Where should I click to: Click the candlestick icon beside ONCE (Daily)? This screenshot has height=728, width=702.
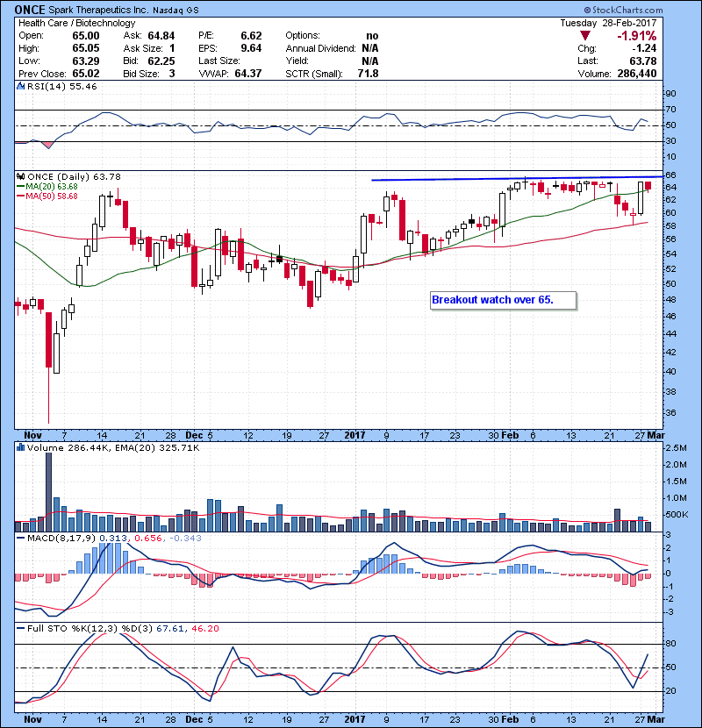pyautogui.click(x=20, y=176)
